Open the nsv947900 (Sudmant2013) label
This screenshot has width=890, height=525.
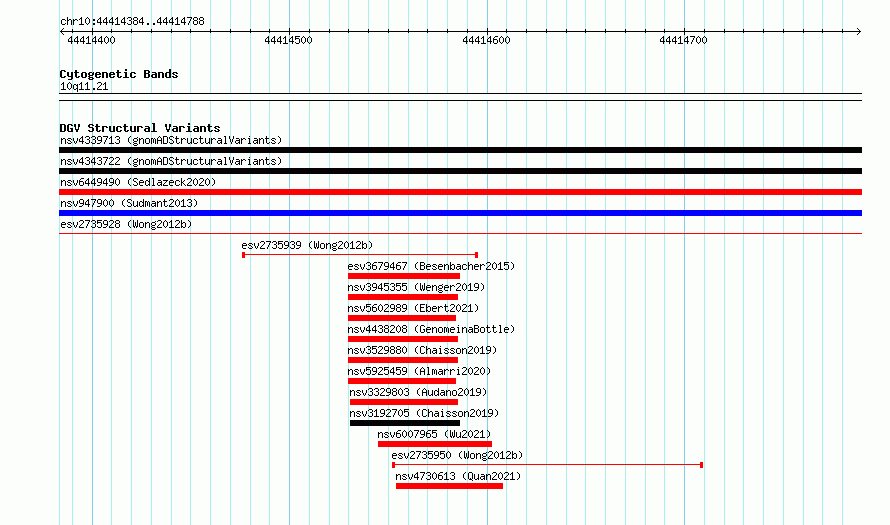click(x=129, y=203)
